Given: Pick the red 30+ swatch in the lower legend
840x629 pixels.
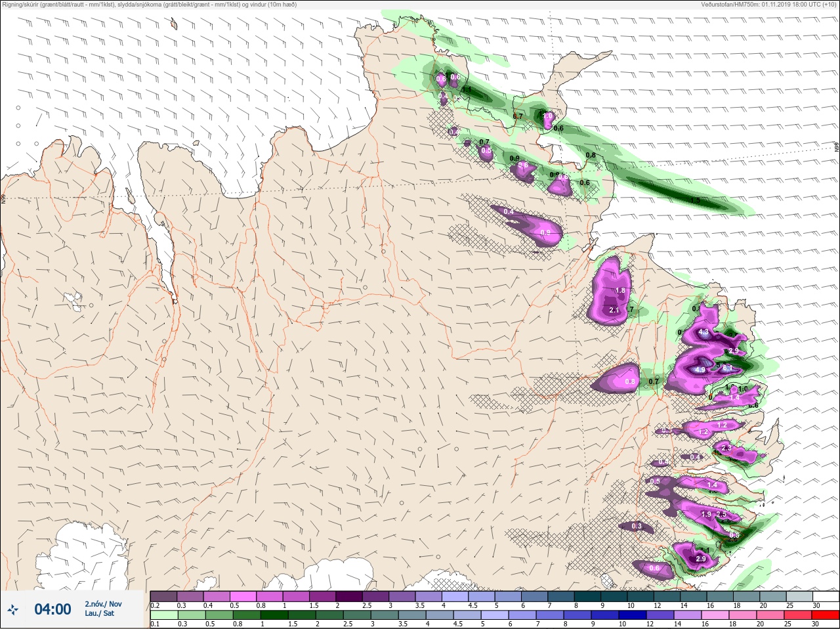Looking at the screenshot, I should pos(826,615).
